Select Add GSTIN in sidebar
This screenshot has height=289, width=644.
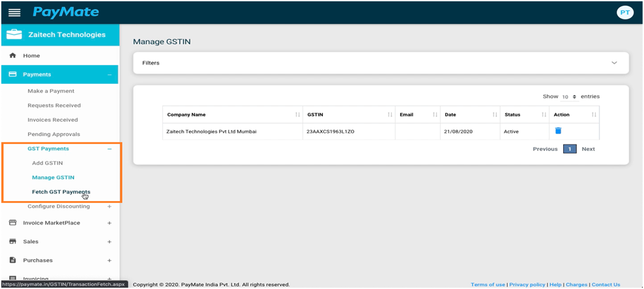[48, 163]
